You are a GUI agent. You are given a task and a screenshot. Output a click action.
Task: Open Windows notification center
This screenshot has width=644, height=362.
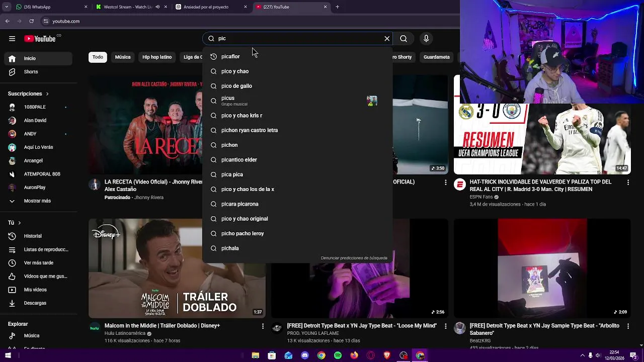click(x=634, y=355)
